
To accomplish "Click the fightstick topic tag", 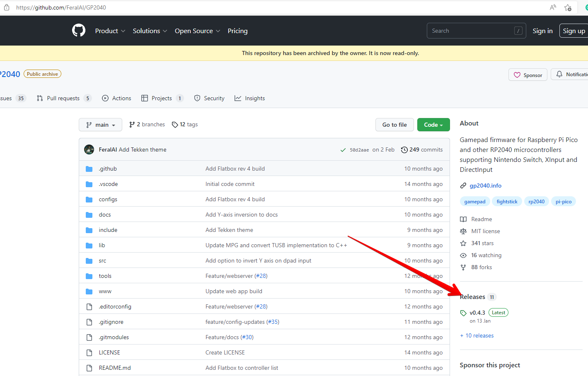I will click(507, 202).
